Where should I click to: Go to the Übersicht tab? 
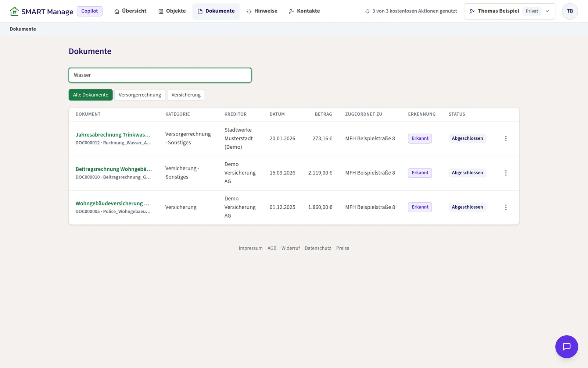130,11
